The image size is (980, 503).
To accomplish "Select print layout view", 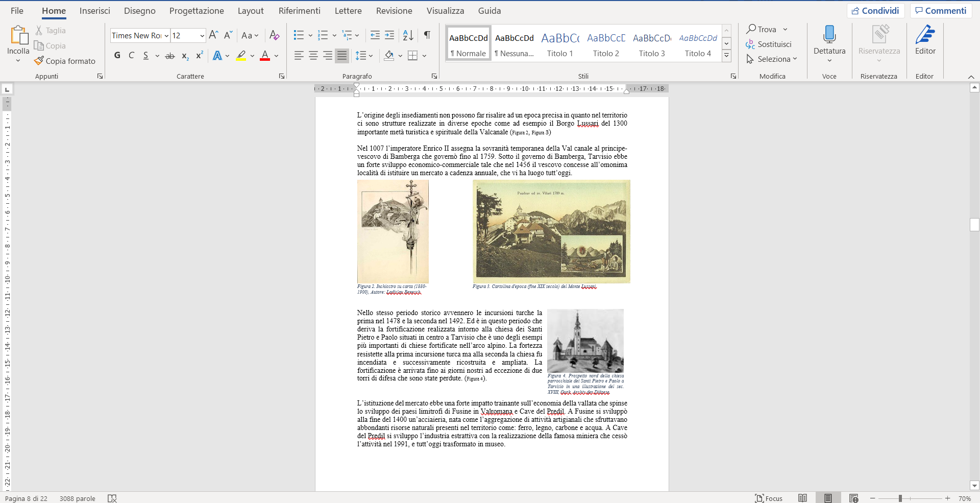I will tap(828, 498).
